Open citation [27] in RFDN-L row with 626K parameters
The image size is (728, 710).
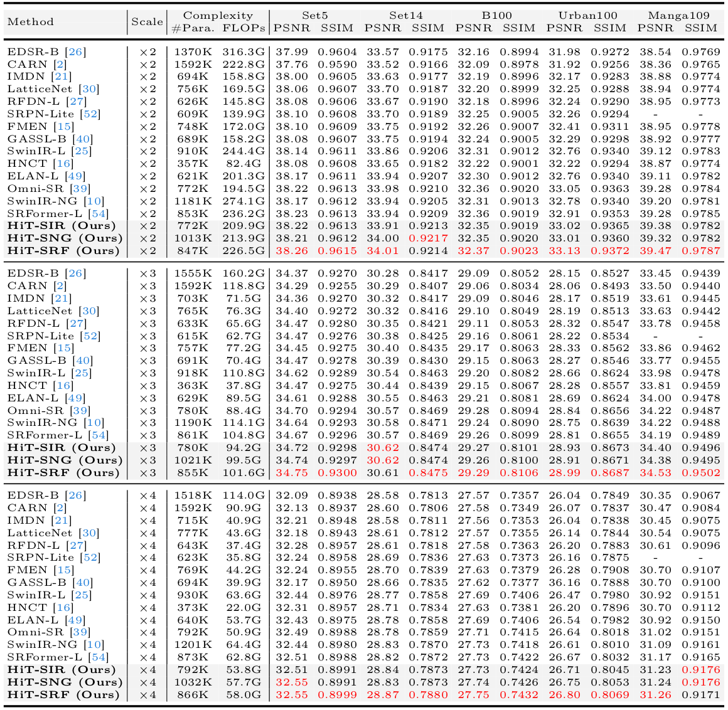click(x=76, y=102)
